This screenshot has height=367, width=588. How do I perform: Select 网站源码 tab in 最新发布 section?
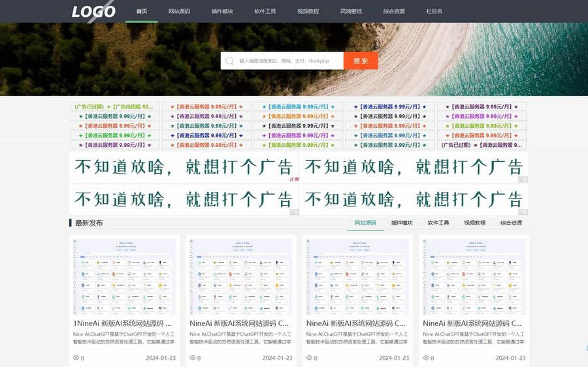coord(365,223)
